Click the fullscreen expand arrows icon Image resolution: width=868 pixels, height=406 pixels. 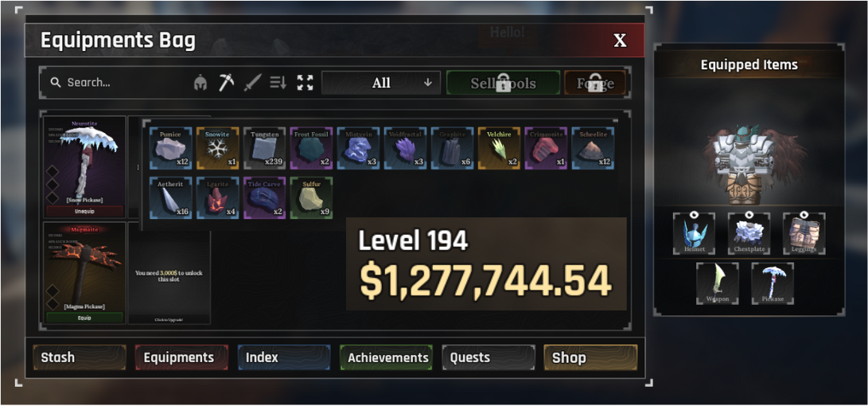pos(305,83)
